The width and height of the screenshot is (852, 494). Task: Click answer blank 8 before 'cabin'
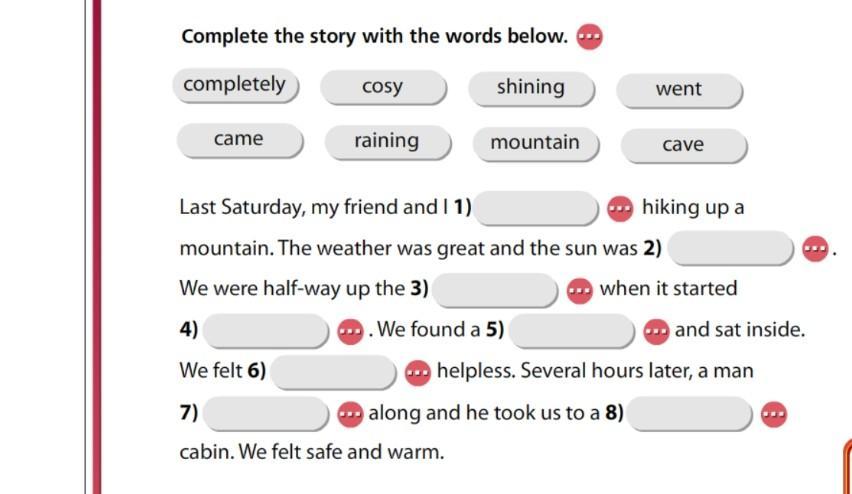[x=690, y=412]
